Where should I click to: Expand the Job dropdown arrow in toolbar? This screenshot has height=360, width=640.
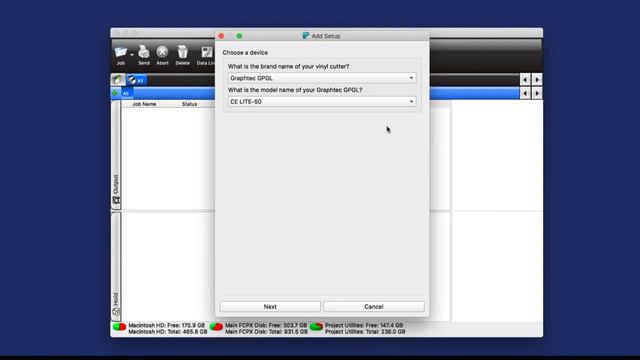(131, 55)
